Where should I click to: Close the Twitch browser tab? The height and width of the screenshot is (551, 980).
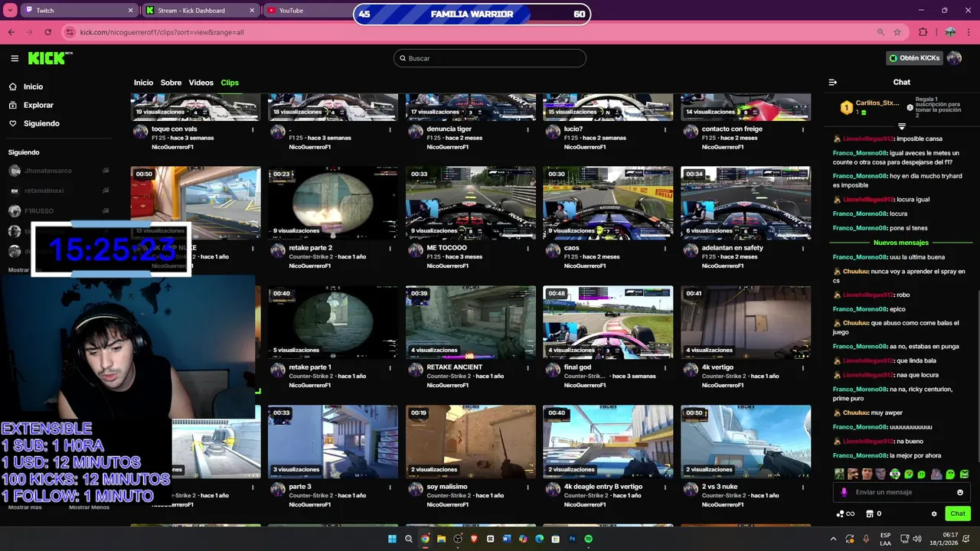[x=129, y=11]
